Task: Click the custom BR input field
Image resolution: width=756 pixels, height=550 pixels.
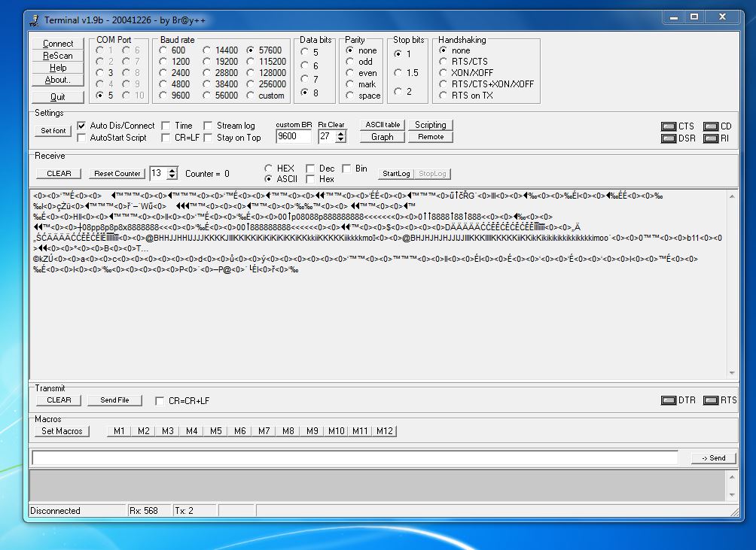Action: [x=293, y=137]
